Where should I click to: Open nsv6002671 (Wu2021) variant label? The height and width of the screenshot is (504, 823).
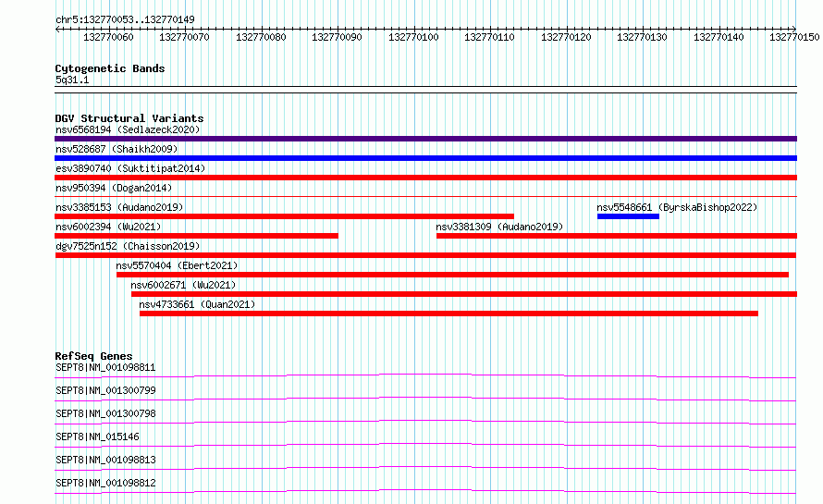[x=183, y=285]
